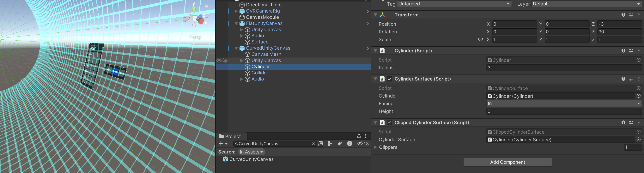Screen dimensions: 644x173
Task: Open the Layer dropdown
Action: point(586,4)
